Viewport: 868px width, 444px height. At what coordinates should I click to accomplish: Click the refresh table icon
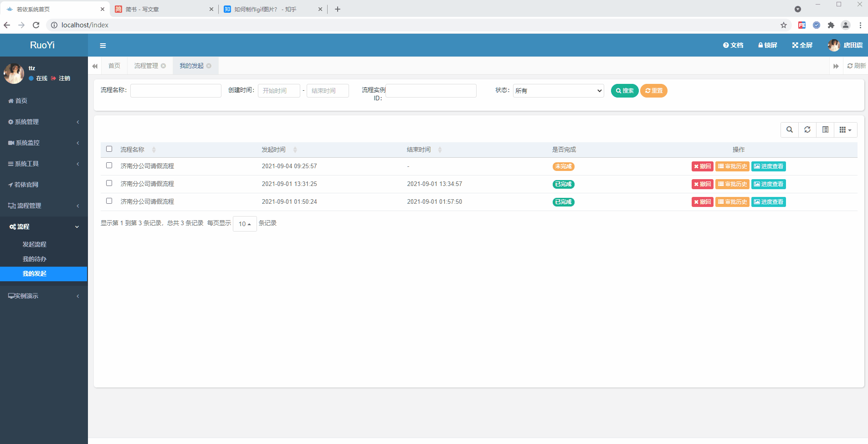tap(807, 129)
